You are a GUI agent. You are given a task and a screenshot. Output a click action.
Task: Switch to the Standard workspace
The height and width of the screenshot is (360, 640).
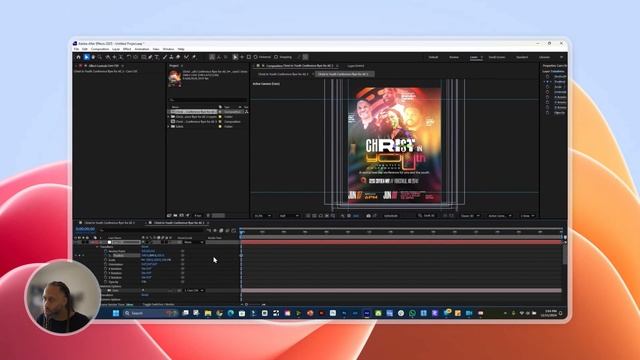coord(522,57)
